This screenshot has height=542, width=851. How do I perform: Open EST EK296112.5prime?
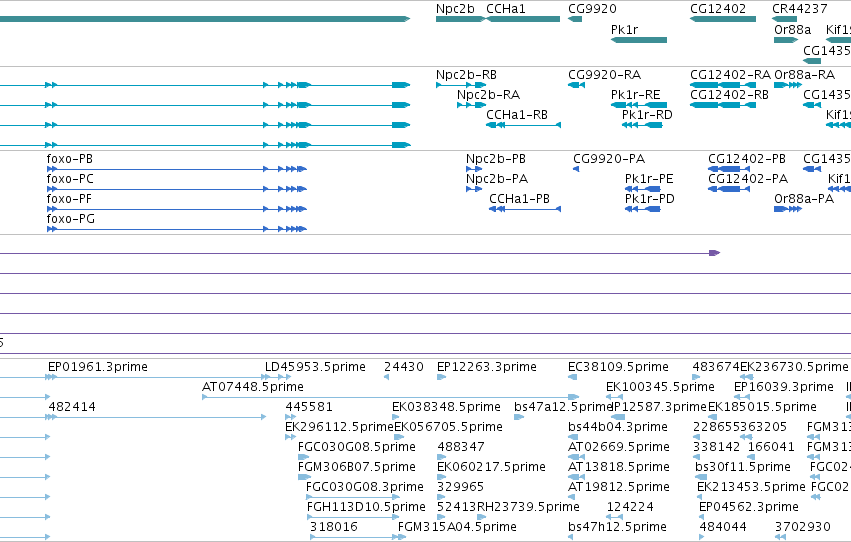[x=339, y=428]
